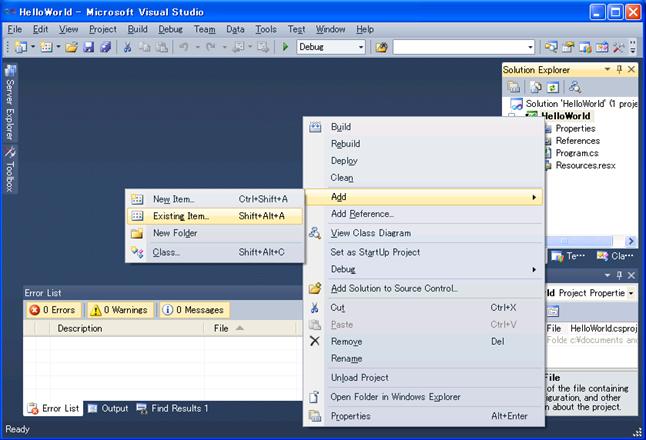
Task: Click Show All Files in Solution Explorer
Action: (x=536, y=87)
